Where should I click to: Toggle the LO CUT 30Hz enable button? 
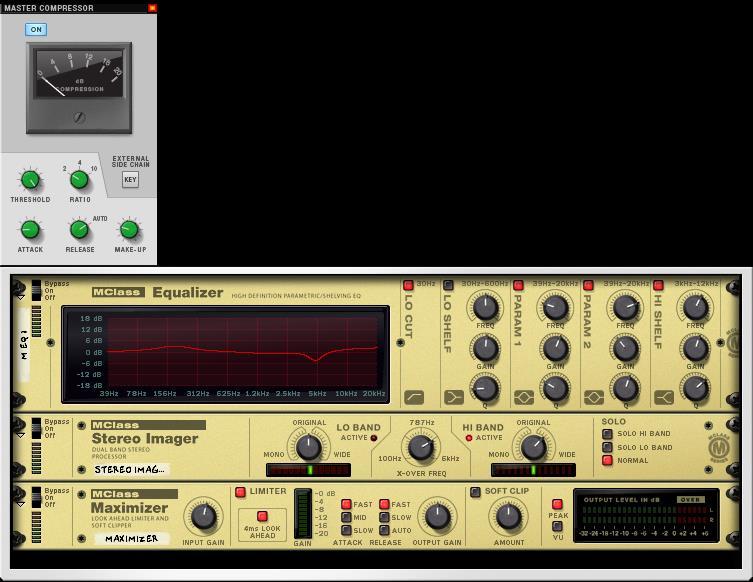408,285
